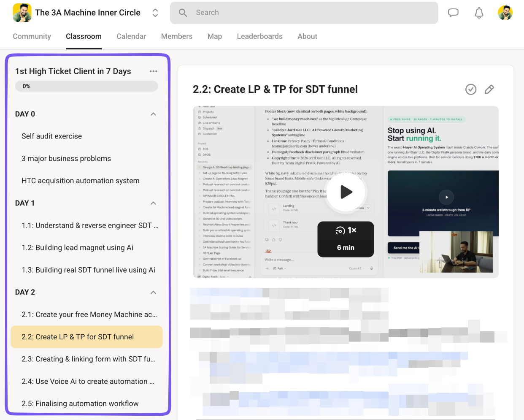Click the lesson heading 2.2: Create LP & TP
Image resolution: width=524 pixels, height=420 pixels.
point(275,89)
